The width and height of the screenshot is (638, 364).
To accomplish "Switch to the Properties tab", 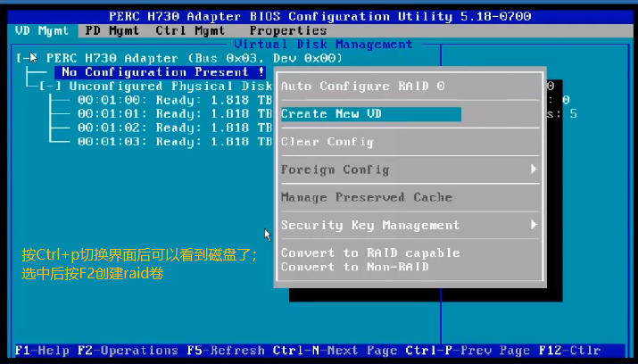I will pyautogui.click(x=288, y=31).
